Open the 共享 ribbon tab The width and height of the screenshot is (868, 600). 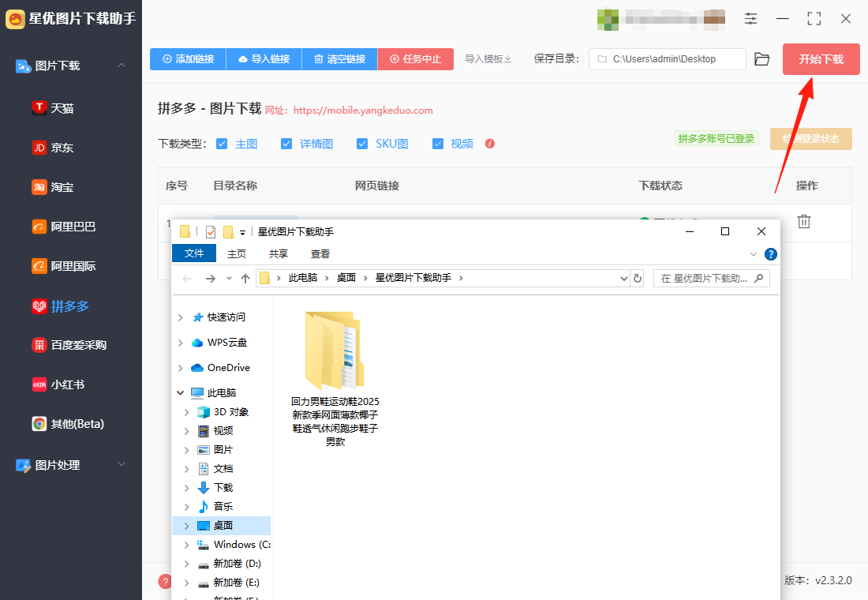278,253
